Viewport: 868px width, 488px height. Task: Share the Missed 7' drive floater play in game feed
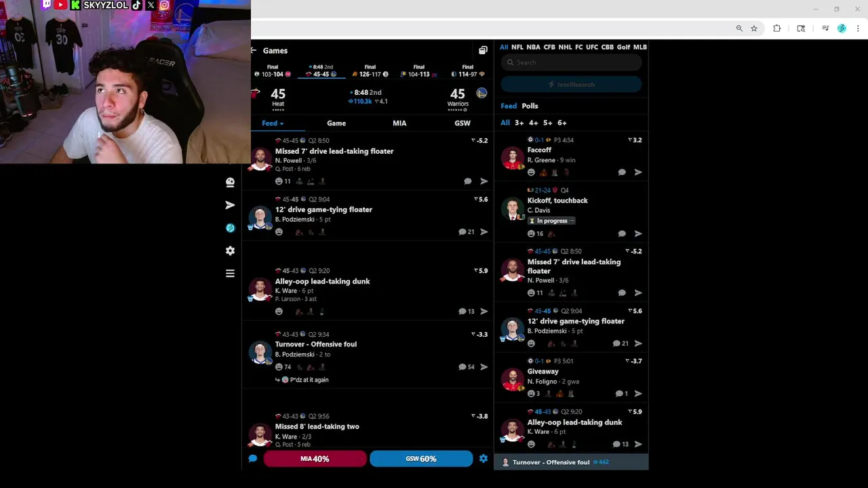[x=484, y=182]
